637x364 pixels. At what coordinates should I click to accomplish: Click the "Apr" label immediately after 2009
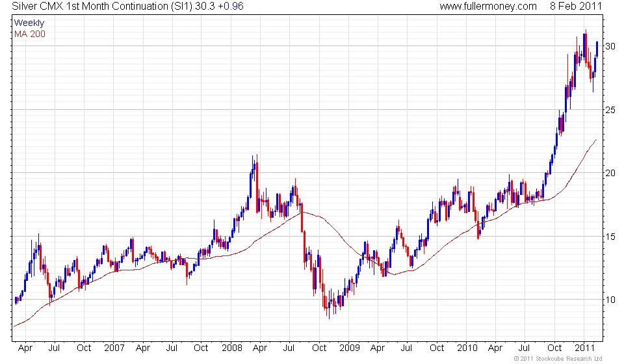point(378,348)
